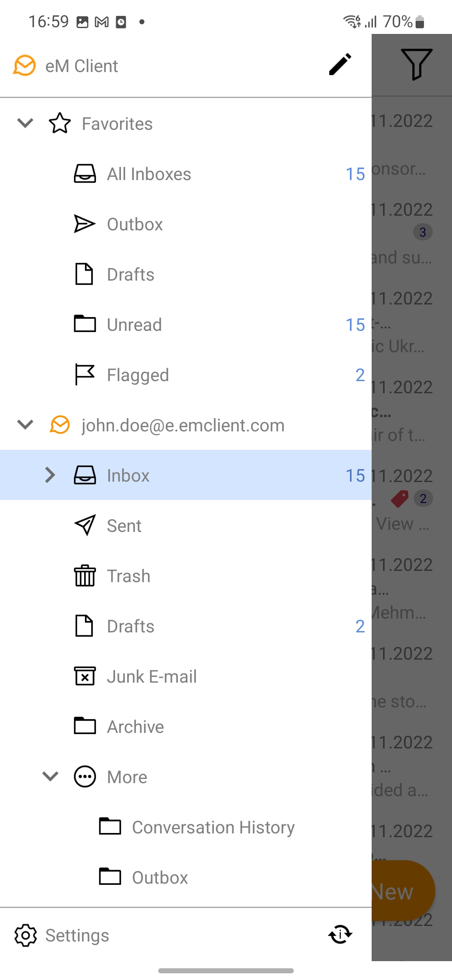Tap the Favorites star icon
452x980 pixels.
tap(60, 123)
